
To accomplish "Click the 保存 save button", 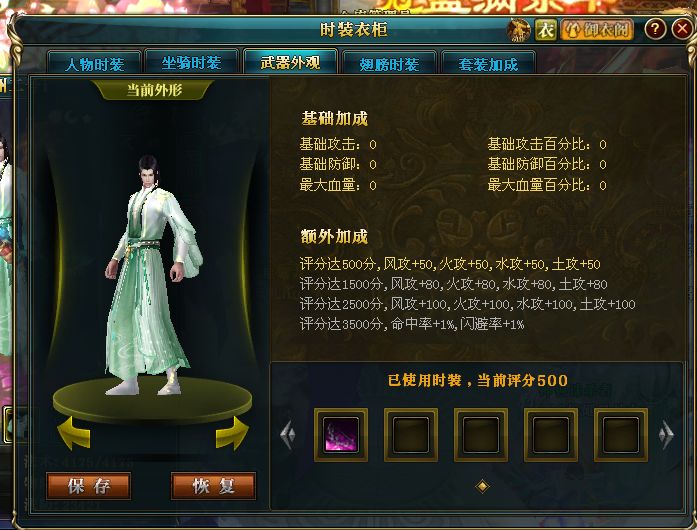I will [88, 486].
